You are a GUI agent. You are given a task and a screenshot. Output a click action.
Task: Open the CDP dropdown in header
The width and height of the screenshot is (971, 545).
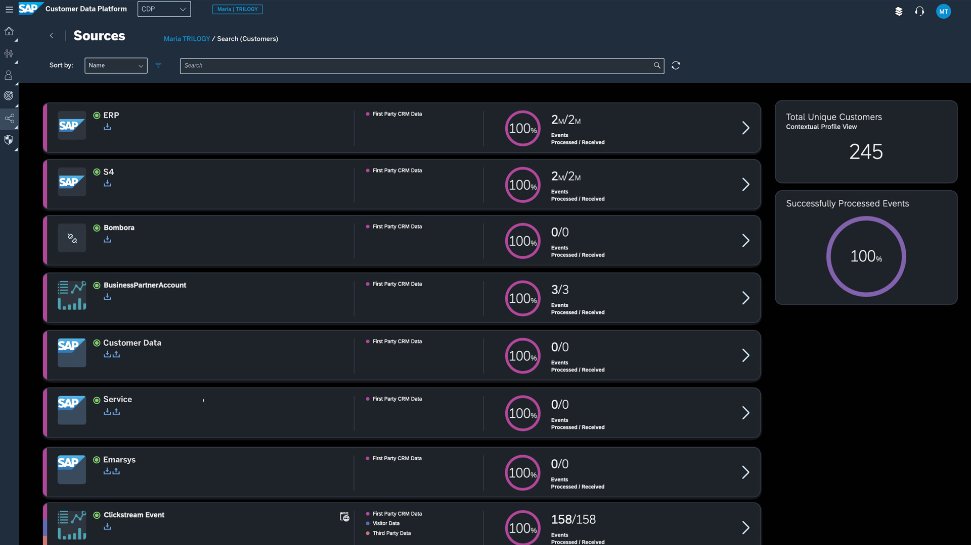(163, 10)
